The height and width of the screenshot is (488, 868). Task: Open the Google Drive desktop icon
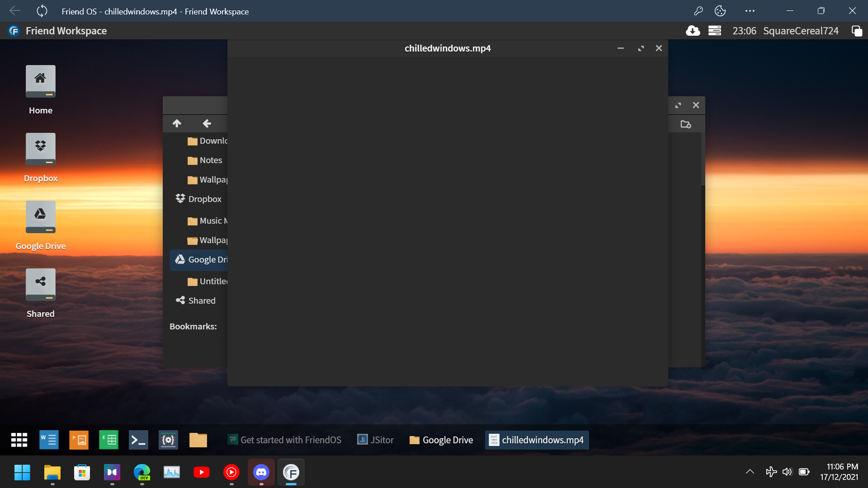tap(41, 217)
